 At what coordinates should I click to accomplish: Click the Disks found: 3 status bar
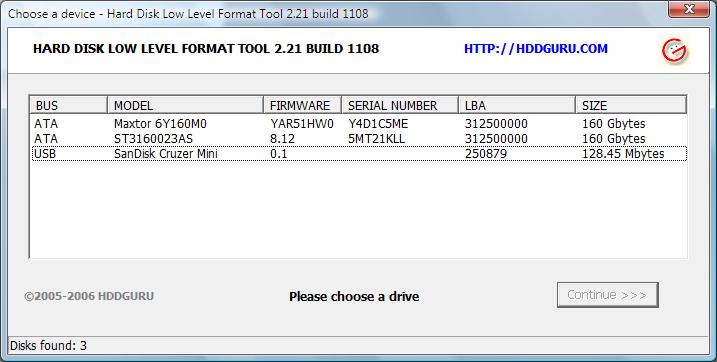(x=48, y=346)
